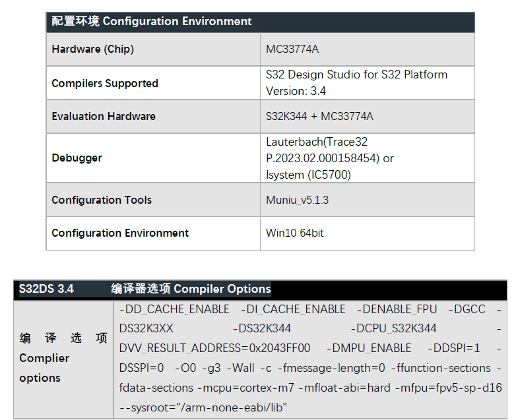
Task: Click the -ffunction-sections flag
Action: (x=441, y=368)
